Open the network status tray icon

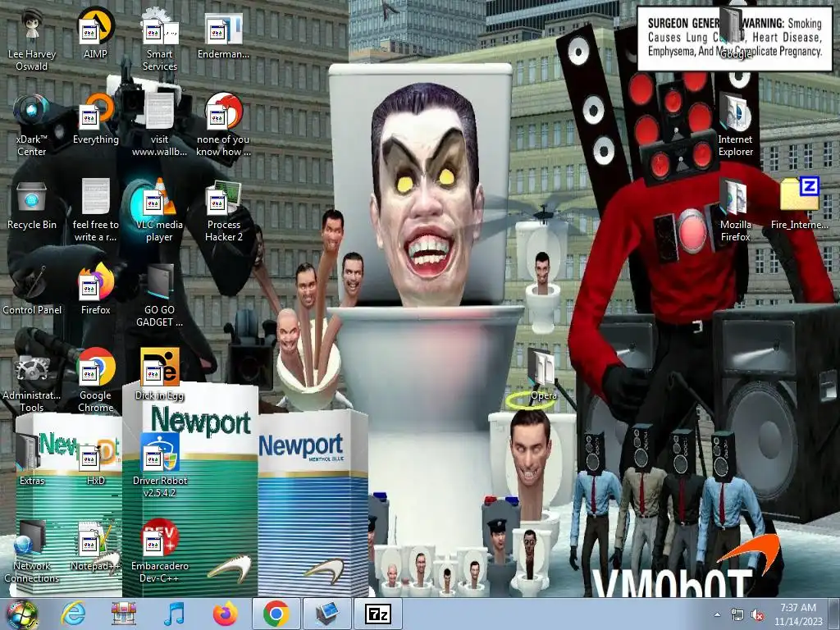(737, 615)
